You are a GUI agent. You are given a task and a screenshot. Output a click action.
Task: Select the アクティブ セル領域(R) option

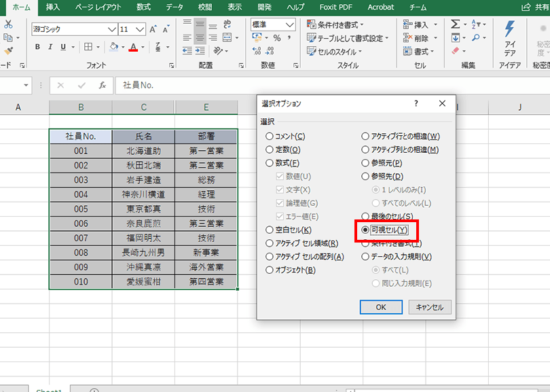pos(302,243)
